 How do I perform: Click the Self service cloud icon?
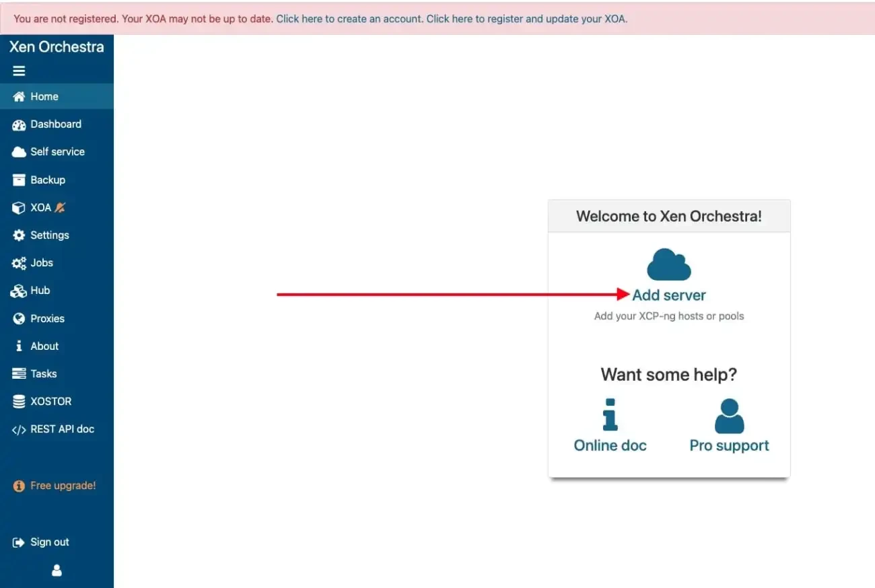coord(19,152)
